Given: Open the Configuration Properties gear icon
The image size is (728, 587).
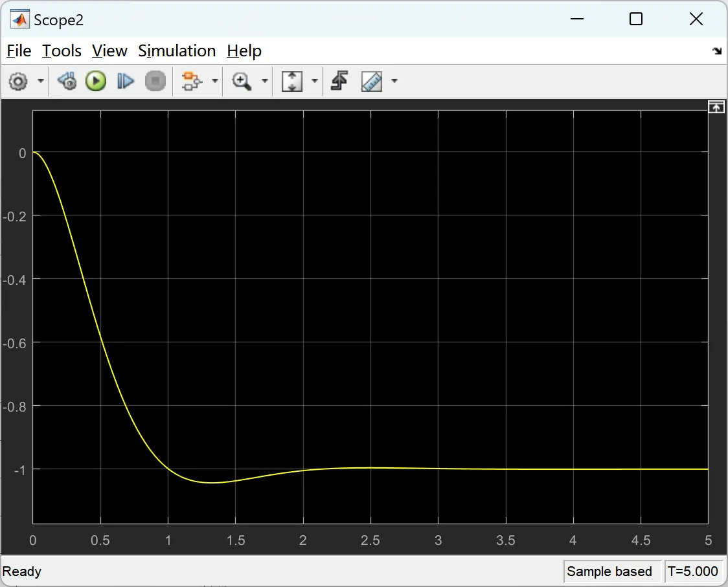Looking at the screenshot, I should (x=18, y=82).
